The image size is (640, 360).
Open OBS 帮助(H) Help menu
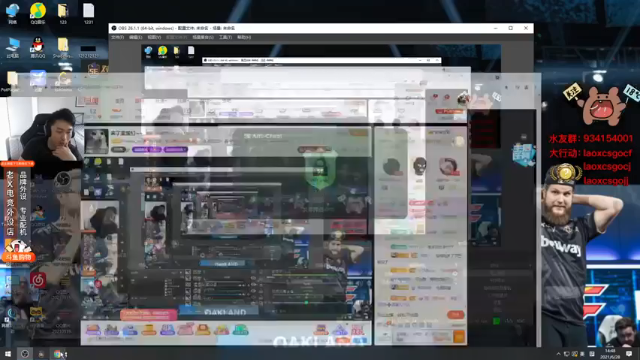tap(244, 37)
